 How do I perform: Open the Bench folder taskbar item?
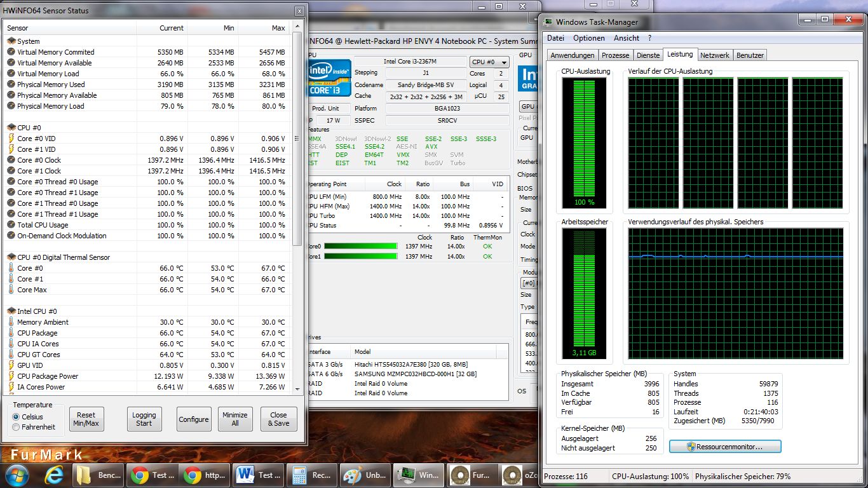99,475
